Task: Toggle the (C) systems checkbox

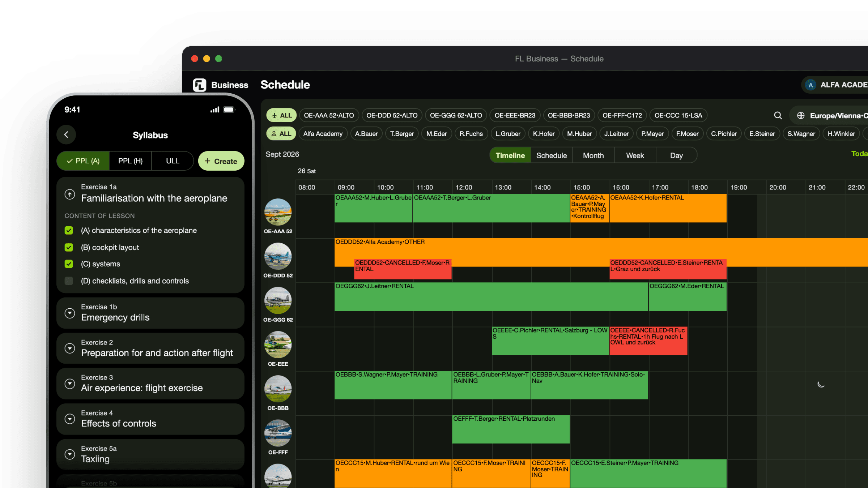Action: coord(69,264)
